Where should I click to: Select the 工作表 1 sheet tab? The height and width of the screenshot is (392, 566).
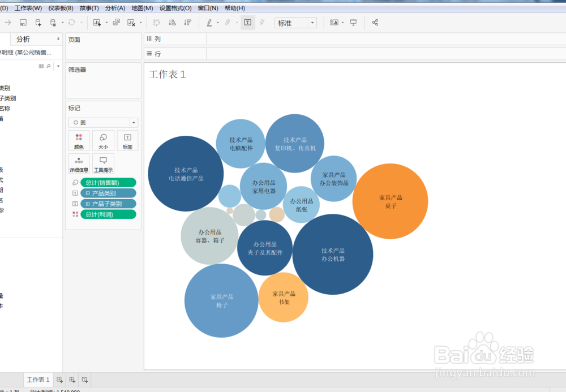click(38, 380)
